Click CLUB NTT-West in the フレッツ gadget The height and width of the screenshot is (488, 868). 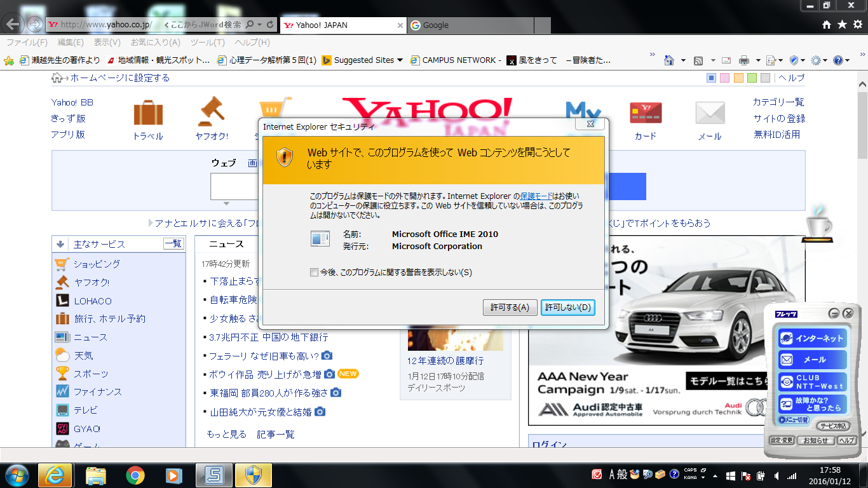pyautogui.click(x=813, y=381)
